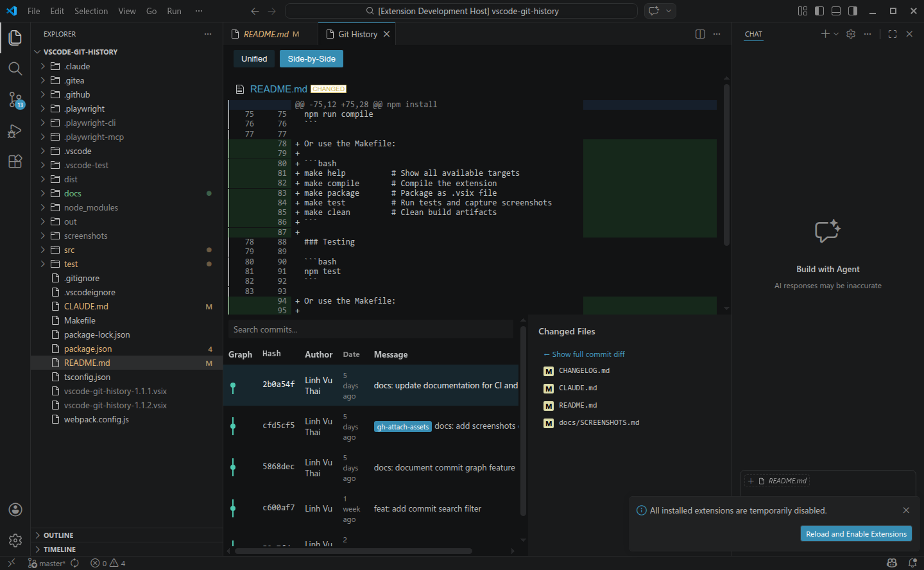924x570 pixels.
Task: Select commit c600af7 add commit search filter
Action: [371, 508]
